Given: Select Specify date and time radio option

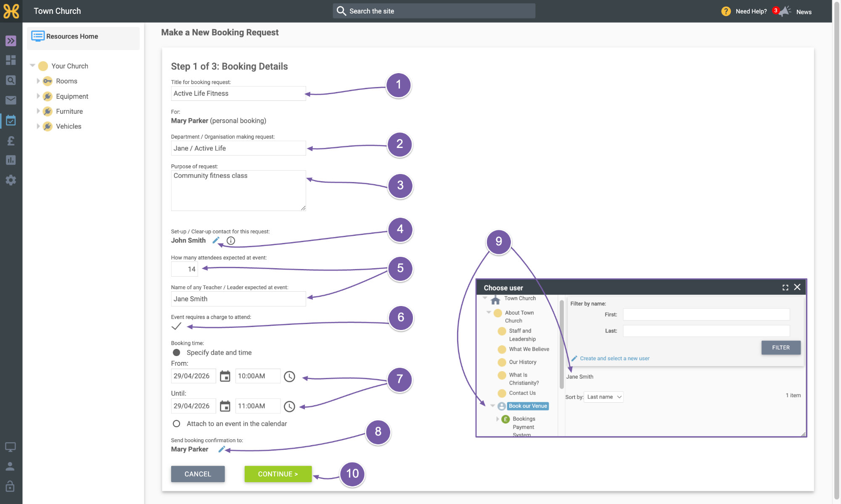Looking at the screenshot, I should [177, 353].
